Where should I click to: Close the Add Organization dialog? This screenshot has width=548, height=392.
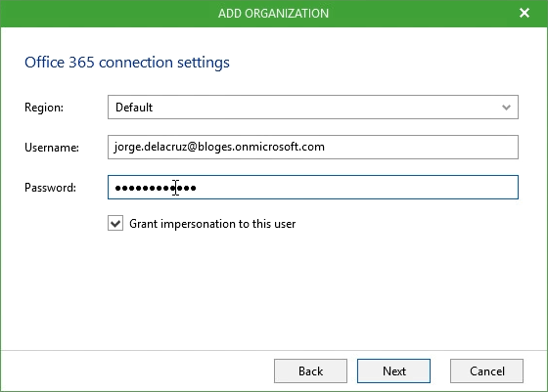coord(525,13)
